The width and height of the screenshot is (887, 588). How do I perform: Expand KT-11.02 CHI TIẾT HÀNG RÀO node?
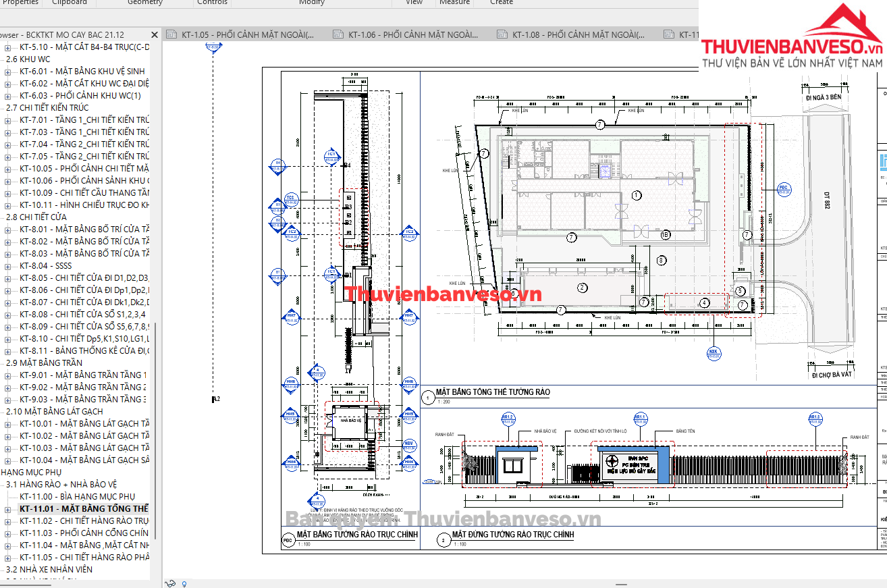coord(8,521)
